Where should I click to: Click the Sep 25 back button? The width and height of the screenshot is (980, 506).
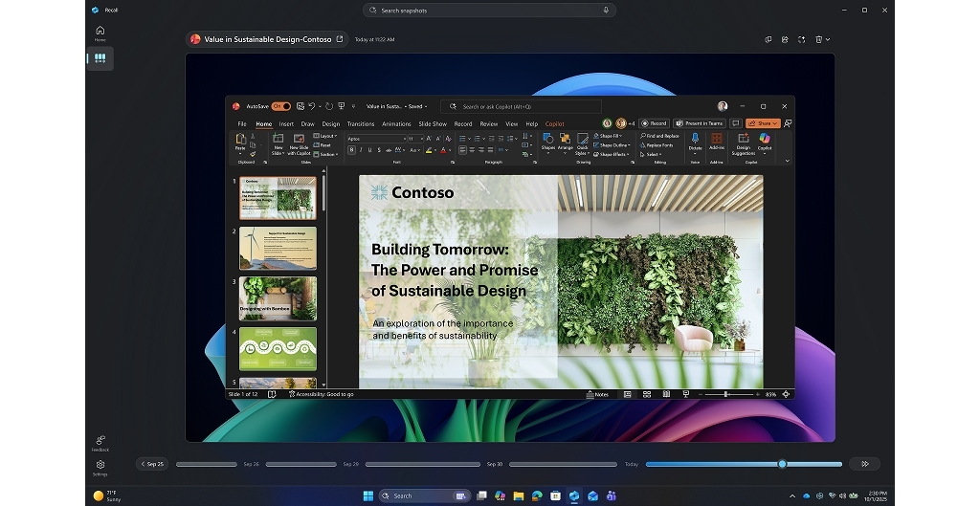[152, 464]
